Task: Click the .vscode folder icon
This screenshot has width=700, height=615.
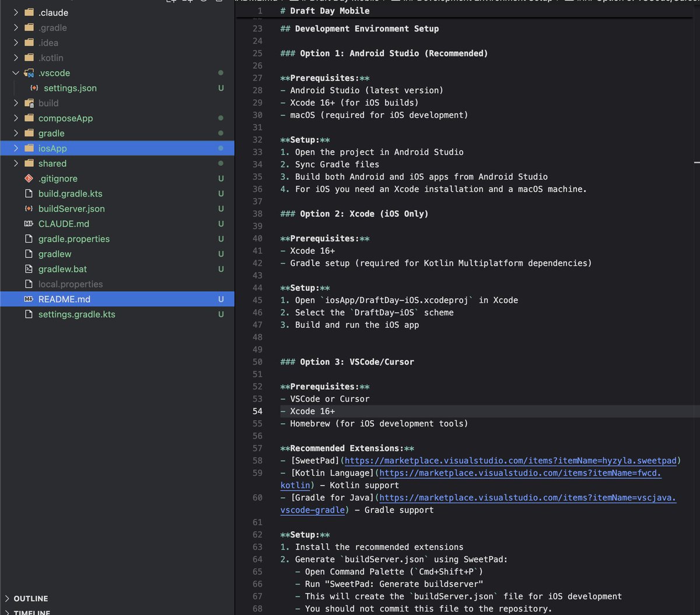Action: tap(29, 73)
